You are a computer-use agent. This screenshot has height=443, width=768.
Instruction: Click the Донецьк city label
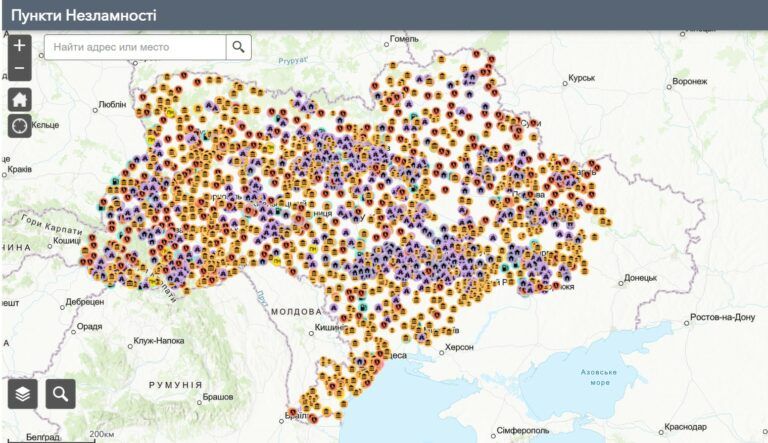640,278
